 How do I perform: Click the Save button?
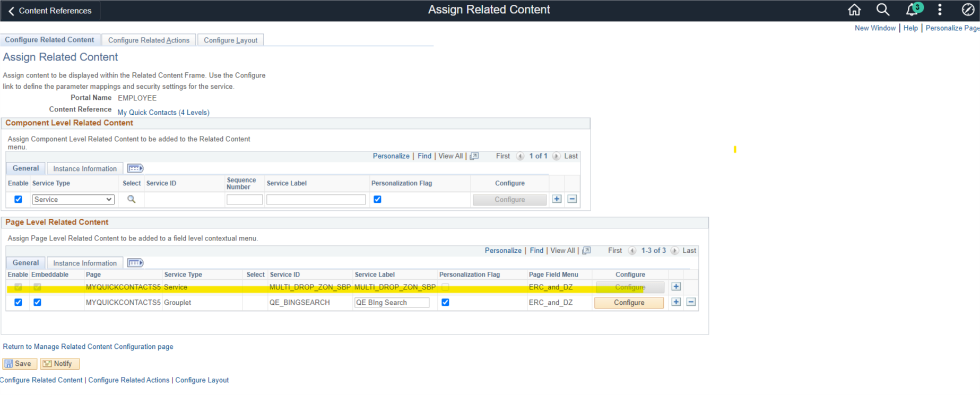20,364
